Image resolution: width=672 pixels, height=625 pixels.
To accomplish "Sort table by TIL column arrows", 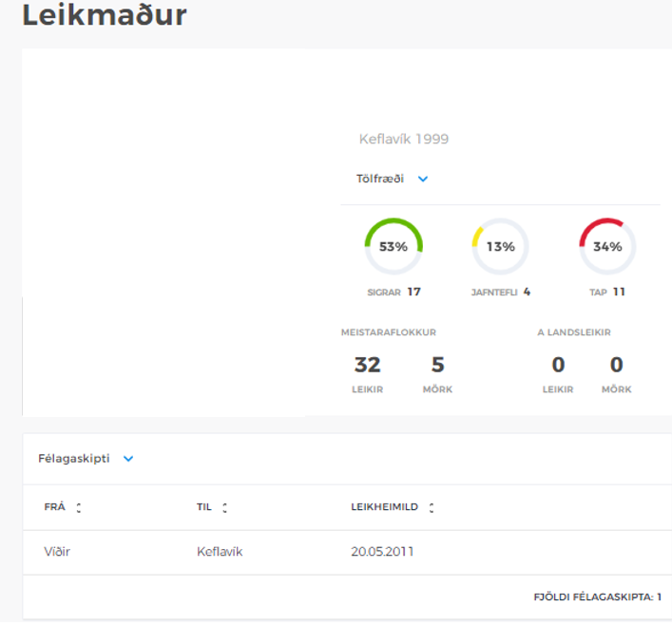I will click(x=224, y=507).
